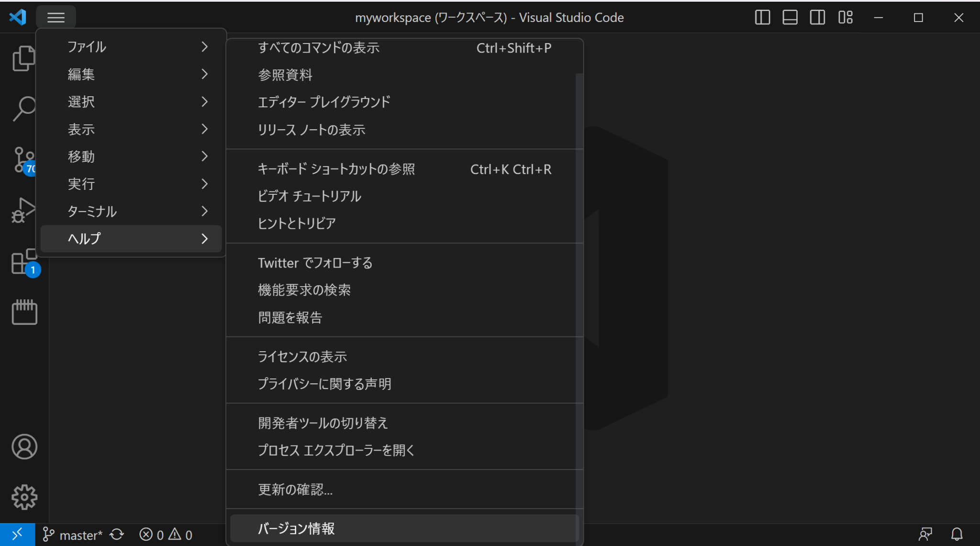Open the Search view
The width and height of the screenshot is (980, 546).
click(24, 109)
